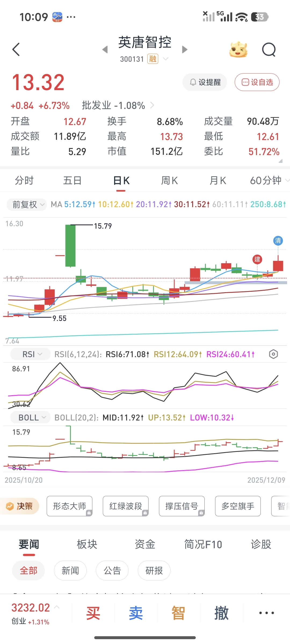This screenshot has height=644, width=290.
Task: Switch to previous stock with left triangle
Action: pos(105,50)
